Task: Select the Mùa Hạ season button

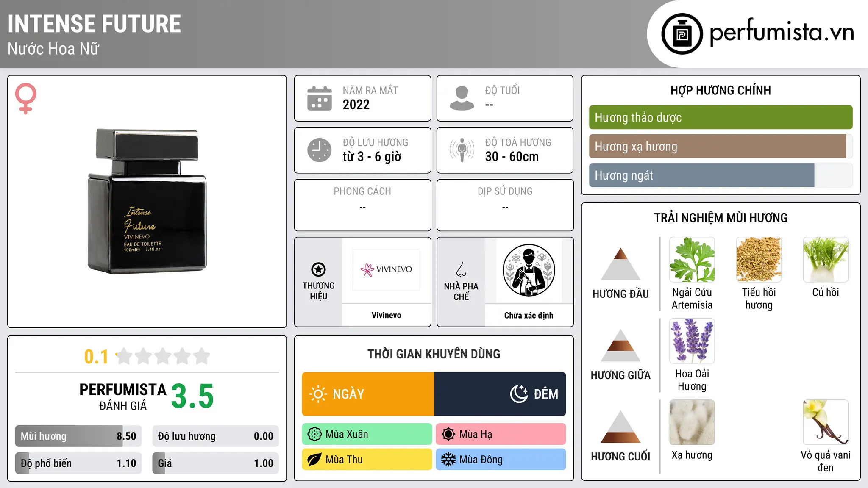Action: click(x=501, y=434)
